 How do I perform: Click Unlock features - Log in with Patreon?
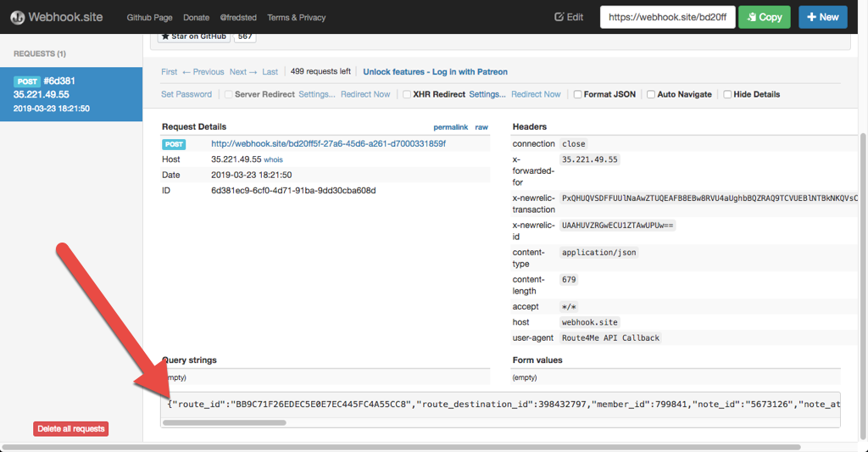[435, 72]
